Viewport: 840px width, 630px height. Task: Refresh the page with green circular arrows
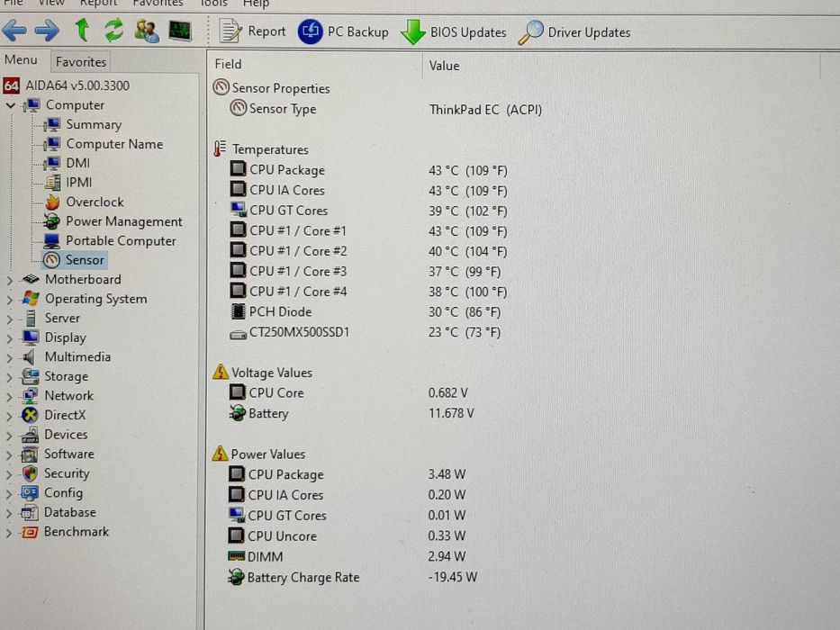(113, 30)
